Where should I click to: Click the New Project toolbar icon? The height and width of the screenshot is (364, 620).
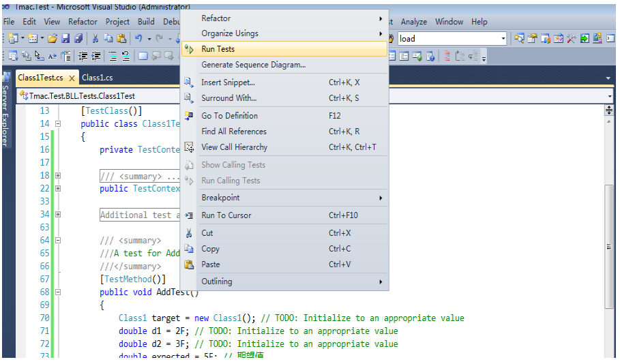(13, 38)
